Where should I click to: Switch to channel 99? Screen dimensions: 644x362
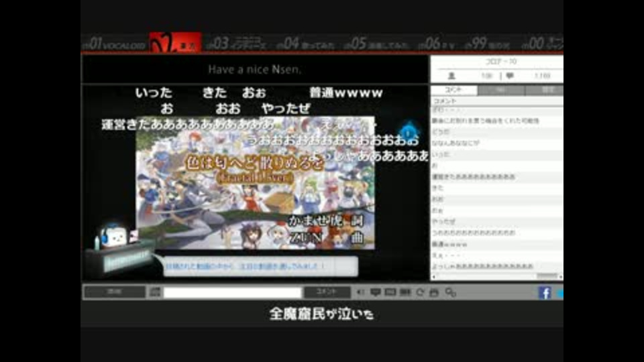(488, 44)
